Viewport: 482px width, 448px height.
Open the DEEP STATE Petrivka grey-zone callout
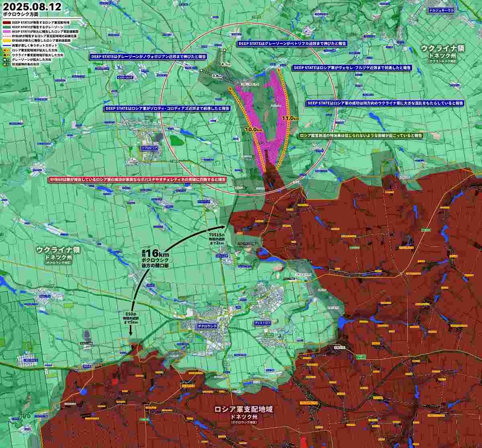click(x=292, y=43)
